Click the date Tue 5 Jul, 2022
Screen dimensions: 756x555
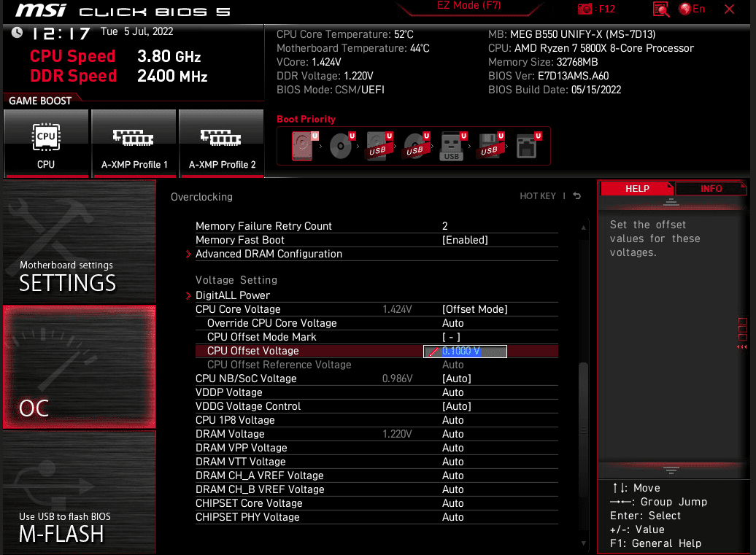coord(137,31)
